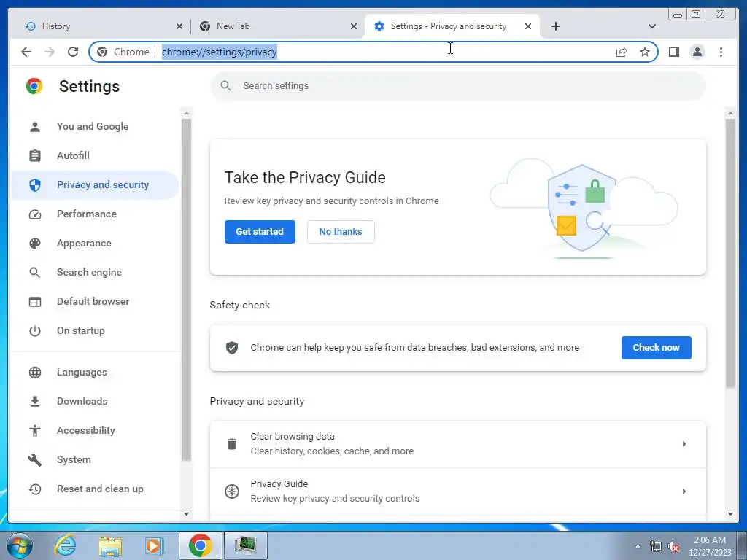The image size is (747, 560).
Task: Show hidden tray icons arrow
Action: click(x=638, y=546)
